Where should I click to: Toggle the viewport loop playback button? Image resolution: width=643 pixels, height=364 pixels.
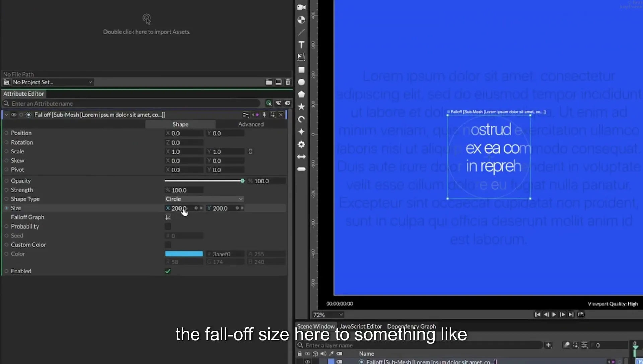click(x=581, y=314)
